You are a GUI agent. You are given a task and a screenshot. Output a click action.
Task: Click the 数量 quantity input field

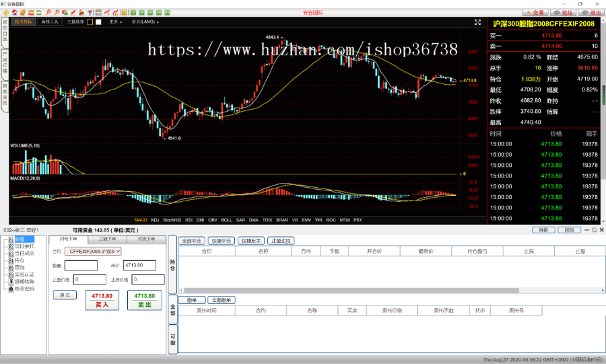pyautogui.click(x=81, y=265)
